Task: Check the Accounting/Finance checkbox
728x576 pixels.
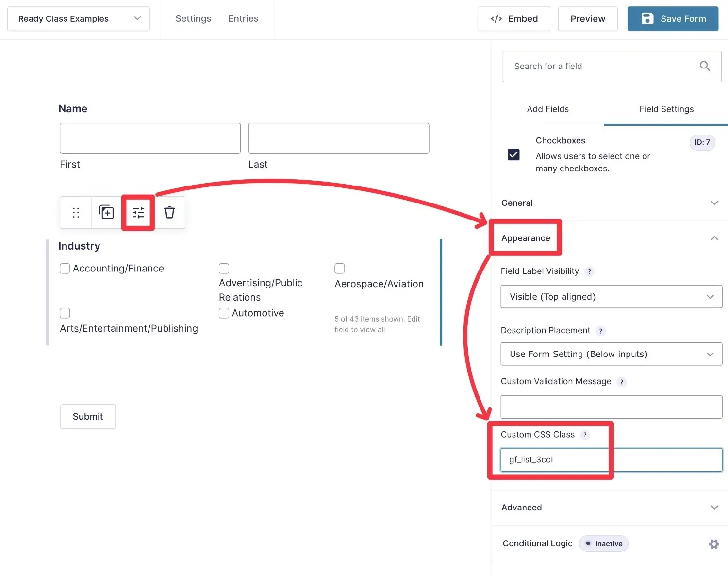Action: click(65, 269)
